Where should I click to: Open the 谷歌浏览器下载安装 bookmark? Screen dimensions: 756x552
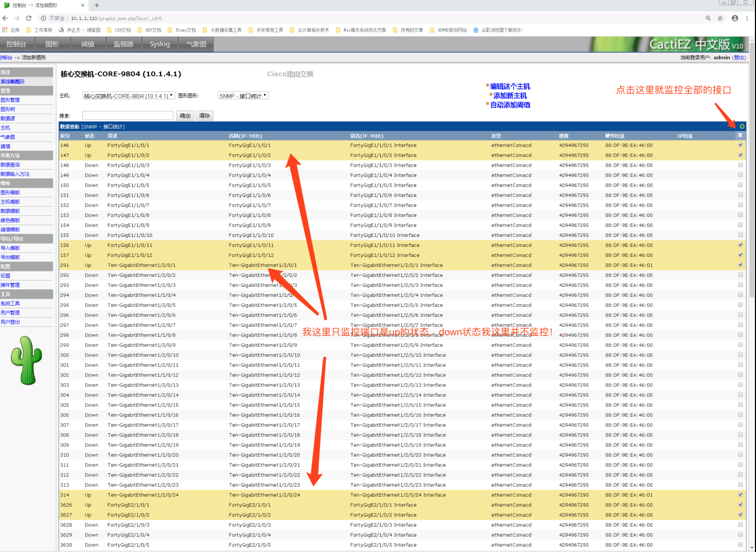click(497, 30)
